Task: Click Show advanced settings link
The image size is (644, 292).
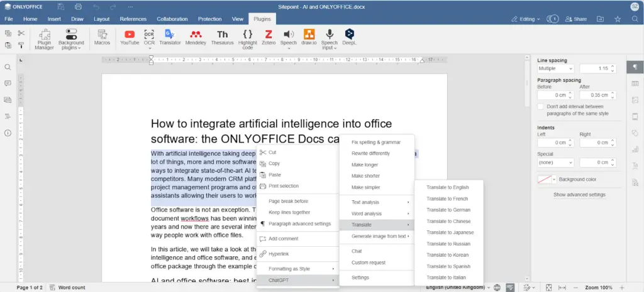Action: coord(579,195)
